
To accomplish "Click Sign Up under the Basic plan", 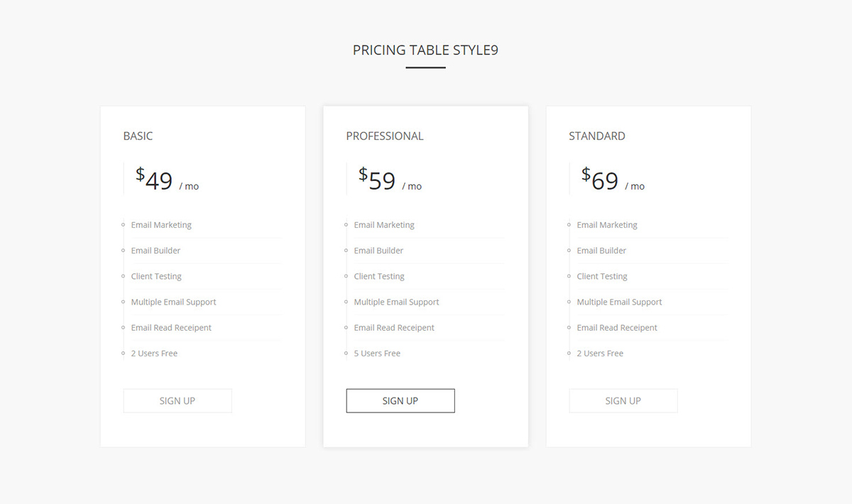I will 177,400.
